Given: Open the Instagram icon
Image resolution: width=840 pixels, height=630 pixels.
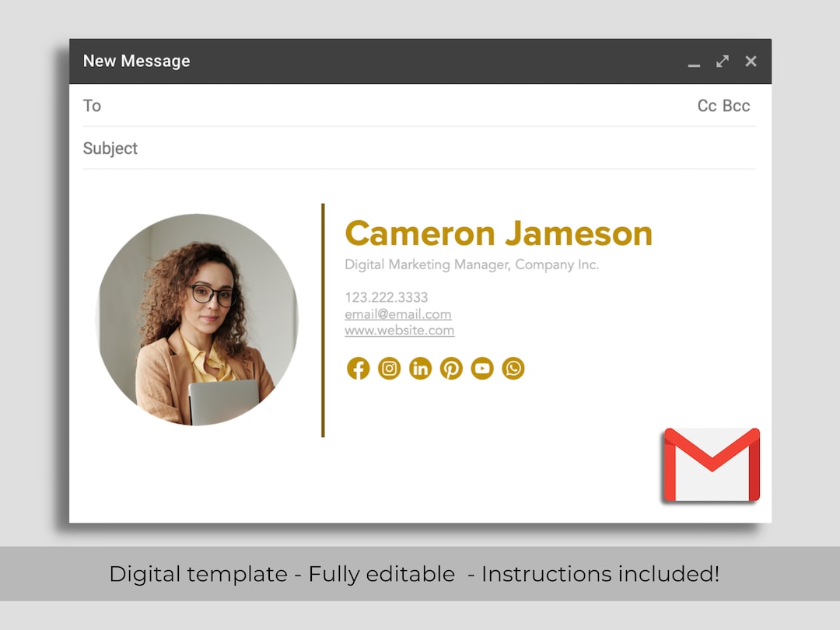Looking at the screenshot, I should tap(389, 369).
